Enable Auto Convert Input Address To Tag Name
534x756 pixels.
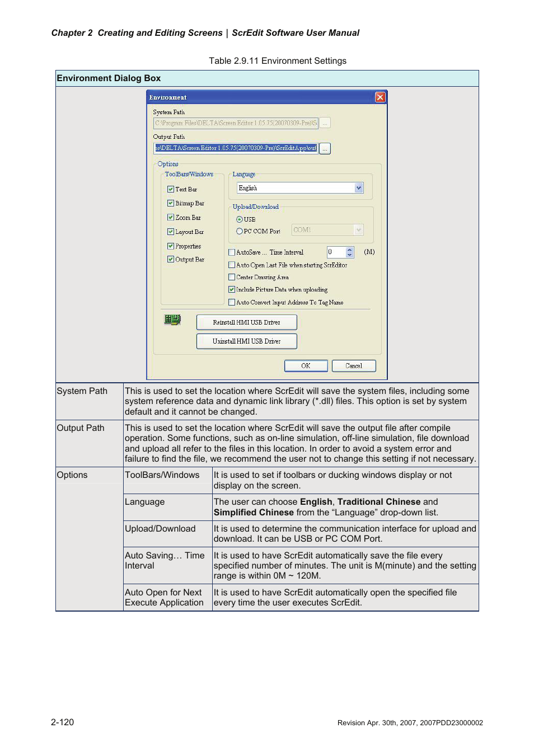click(232, 302)
